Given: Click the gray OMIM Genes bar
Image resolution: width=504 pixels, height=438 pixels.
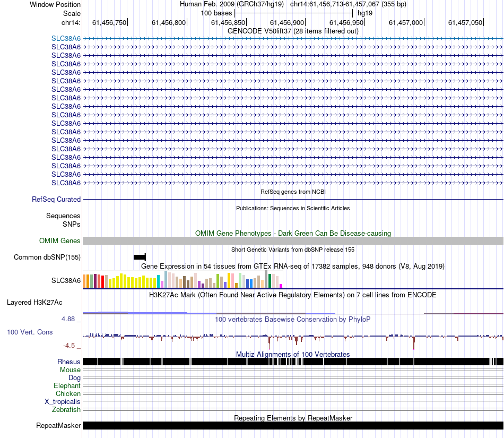Looking at the screenshot, I should (x=293, y=241).
